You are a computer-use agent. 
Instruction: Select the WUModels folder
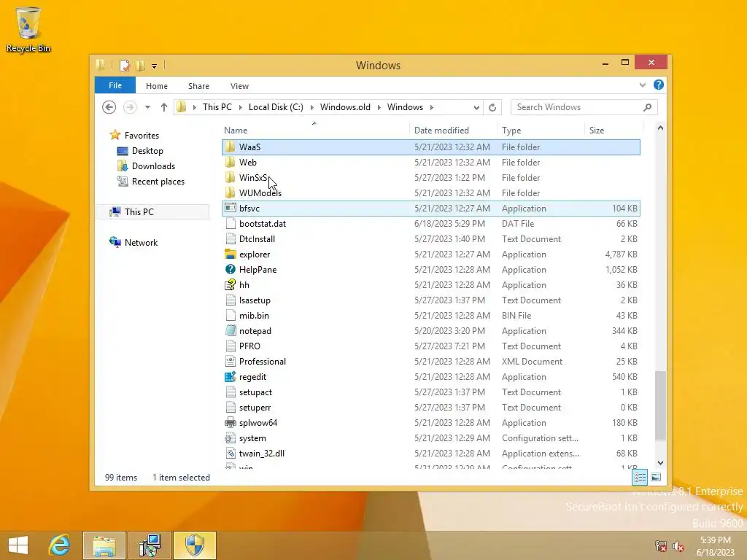(430, 192)
